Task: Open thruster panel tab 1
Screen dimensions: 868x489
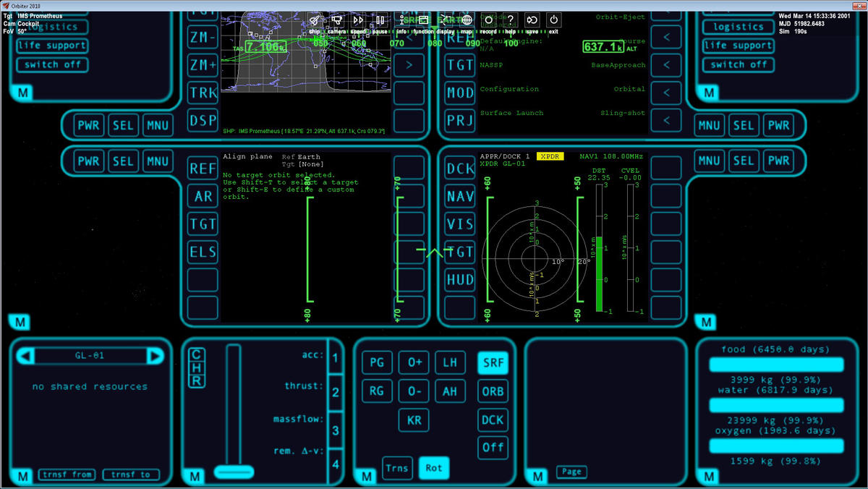Action: click(x=335, y=357)
